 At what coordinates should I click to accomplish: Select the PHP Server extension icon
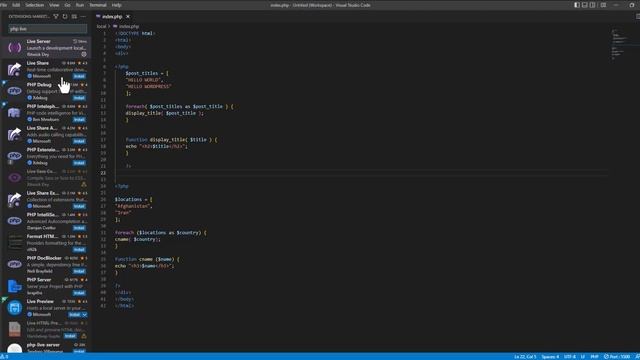14,286
